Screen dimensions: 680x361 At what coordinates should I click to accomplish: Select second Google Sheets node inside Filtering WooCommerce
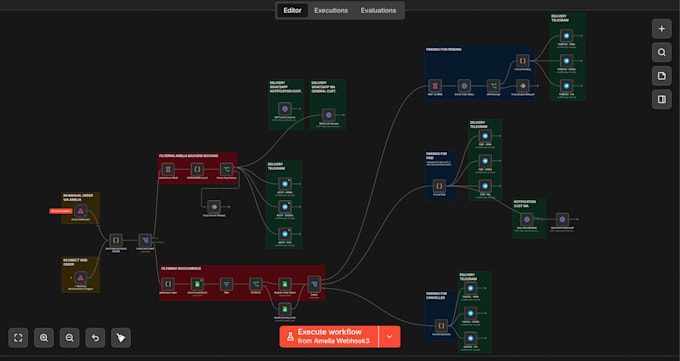coord(285,284)
